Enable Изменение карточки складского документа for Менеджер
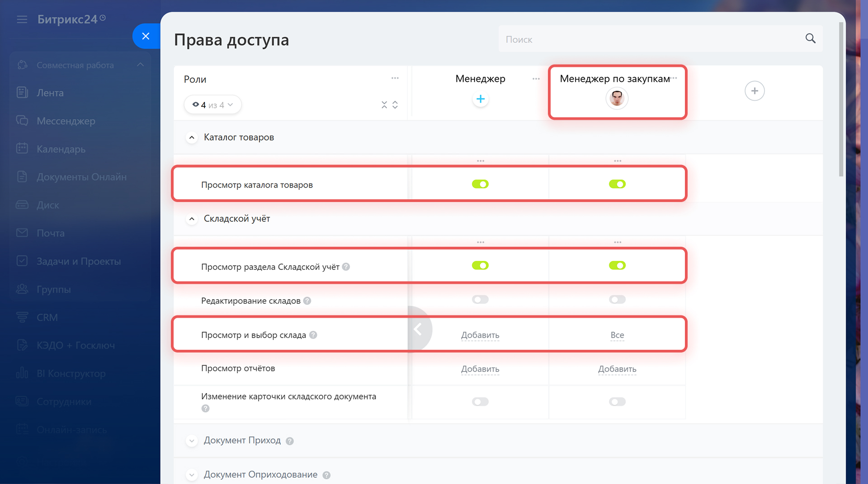The image size is (868, 484). coord(480,401)
